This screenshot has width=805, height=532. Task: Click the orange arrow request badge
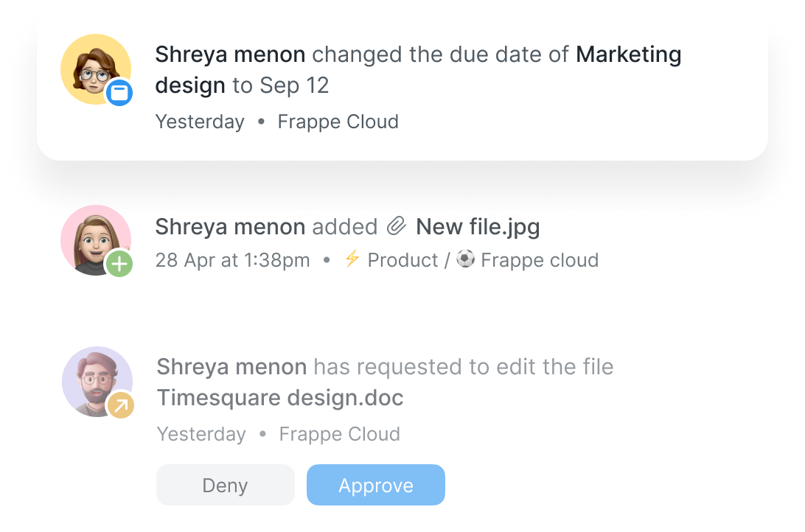120,405
